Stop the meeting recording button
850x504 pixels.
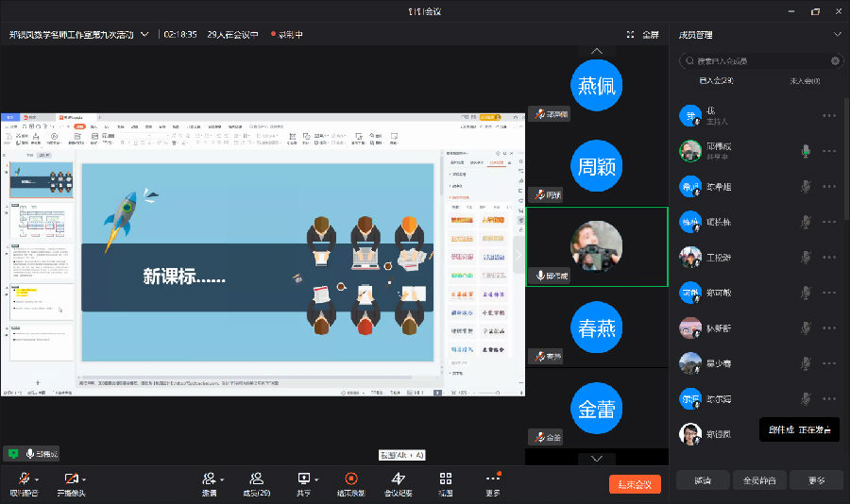[351, 479]
